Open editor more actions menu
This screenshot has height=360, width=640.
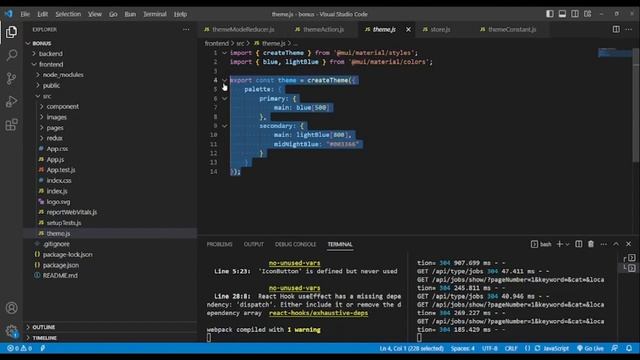click(x=629, y=29)
